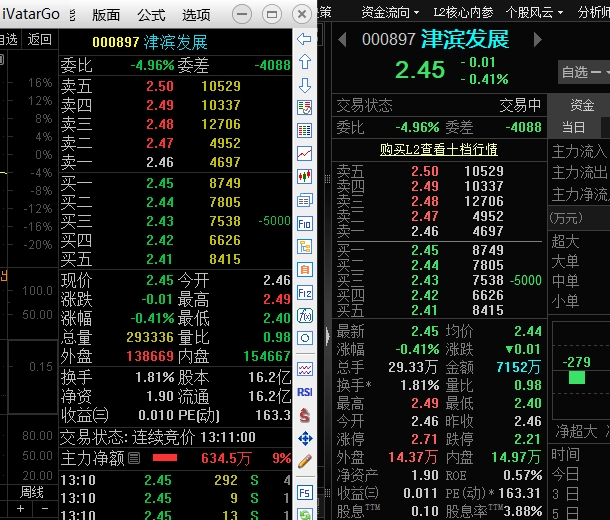Viewport: 610px width, 520px height.
Task: Click the 卖一 price 2.46 in left panel
Action: pyautogui.click(x=160, y=162)
